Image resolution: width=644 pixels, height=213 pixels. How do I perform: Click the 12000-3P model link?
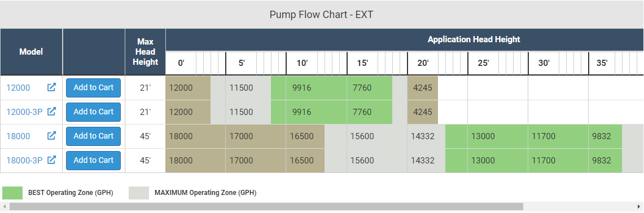coord(24,112)
